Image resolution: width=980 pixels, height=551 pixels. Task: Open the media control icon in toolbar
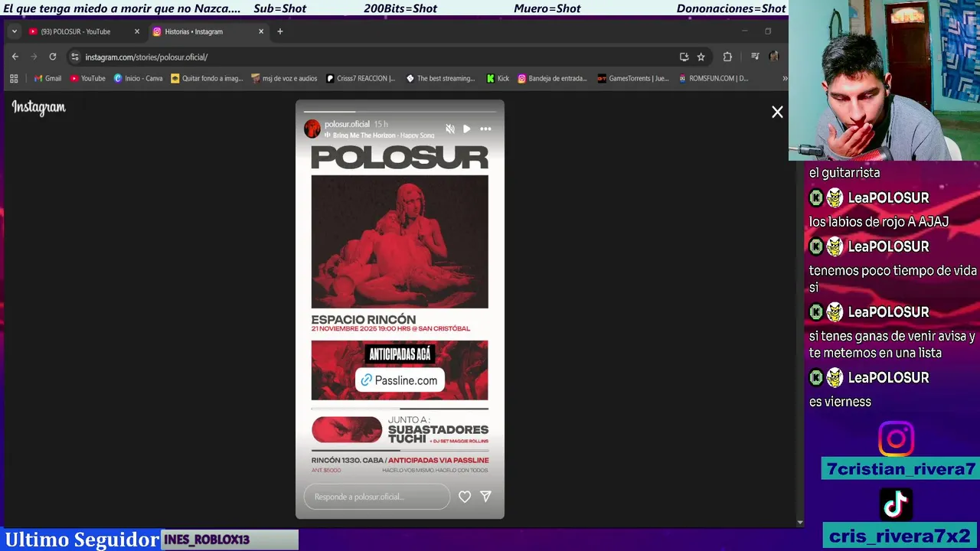[x=755, y=57]
